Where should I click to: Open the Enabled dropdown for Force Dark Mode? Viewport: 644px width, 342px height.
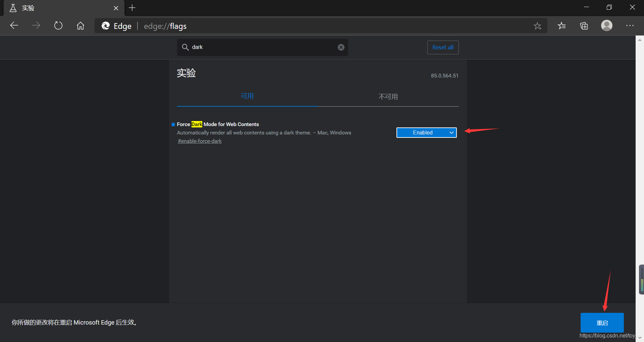[426, 132]
